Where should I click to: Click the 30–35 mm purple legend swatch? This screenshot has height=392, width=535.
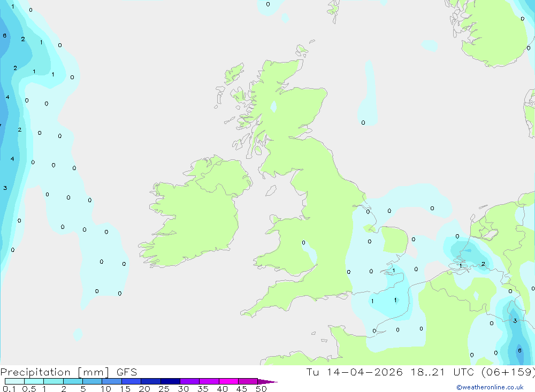[x=190, y=381]
